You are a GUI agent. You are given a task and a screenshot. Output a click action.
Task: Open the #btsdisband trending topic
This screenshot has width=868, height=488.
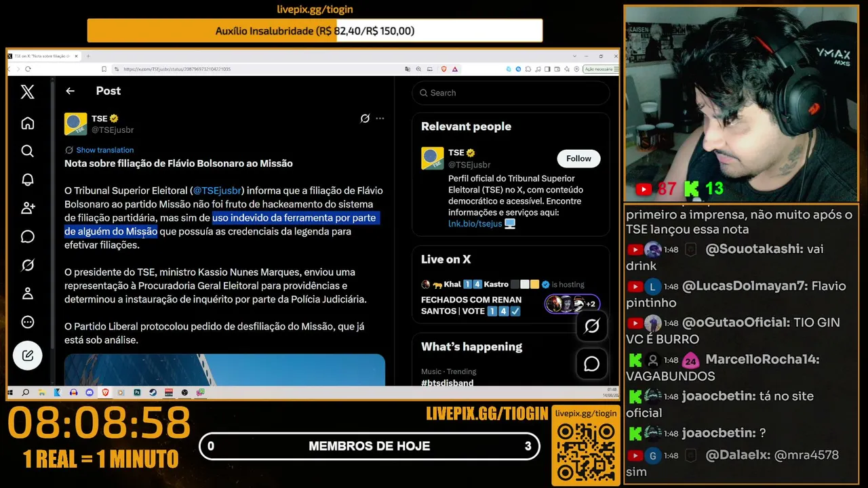448,382
